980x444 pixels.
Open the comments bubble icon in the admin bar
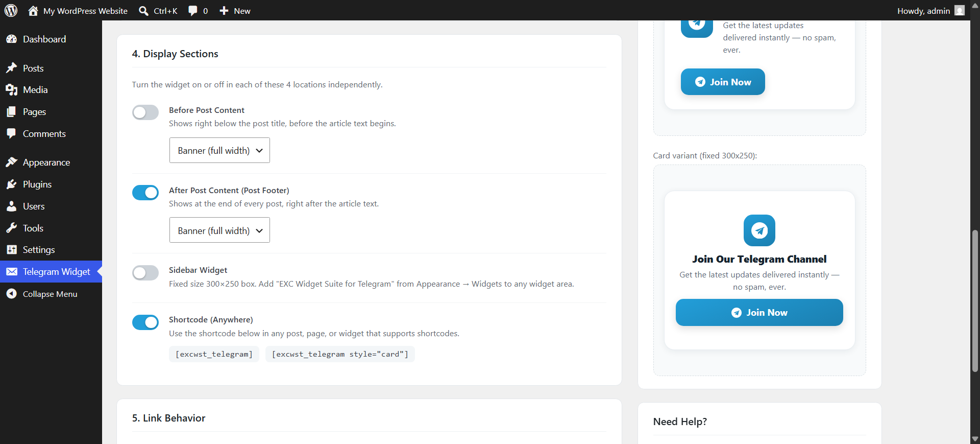click(192, 11)
